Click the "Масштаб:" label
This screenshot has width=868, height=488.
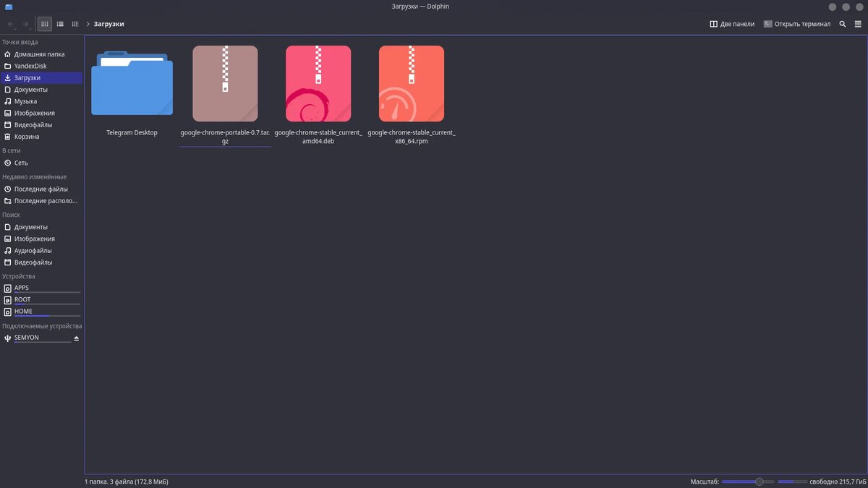pos(705,481)
